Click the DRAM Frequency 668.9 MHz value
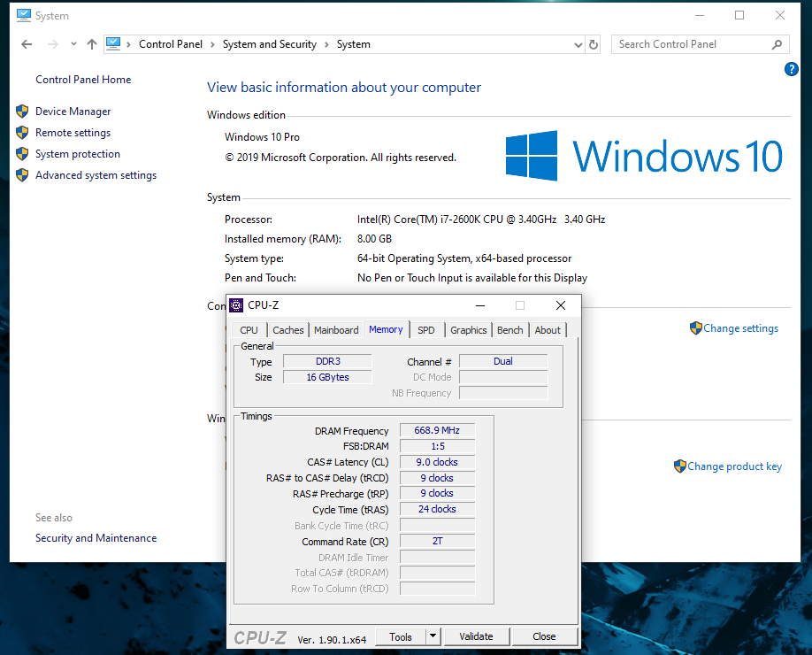 (437, 430)
